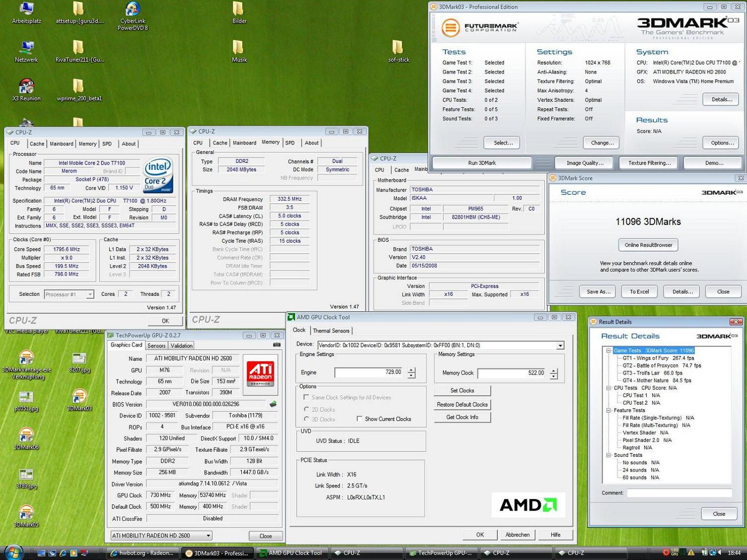Click the GPU-Z BIOS save chip icon

click(273, 404)
